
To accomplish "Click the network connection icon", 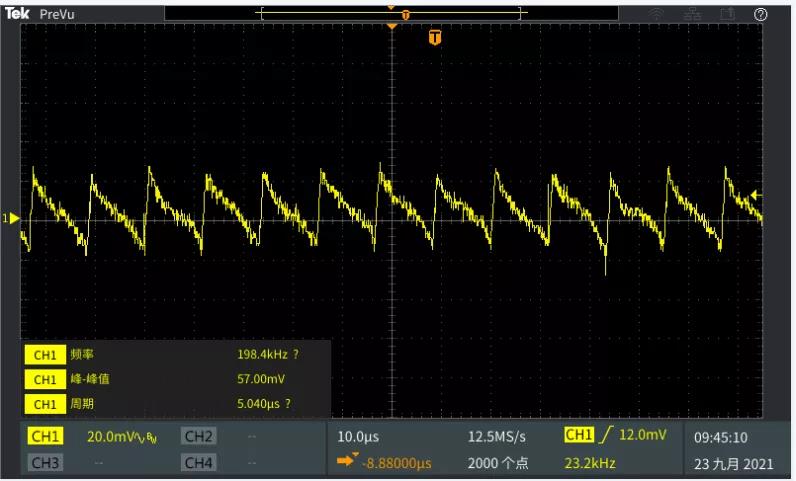I will coord(692,14).
